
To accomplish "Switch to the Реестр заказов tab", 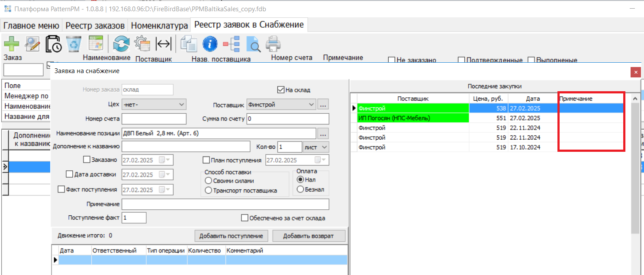I will coord(95,26).
